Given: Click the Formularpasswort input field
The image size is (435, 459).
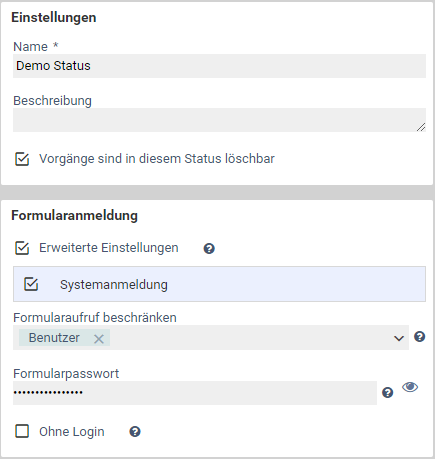Looking at the screenshot, I should coord(195,393).
